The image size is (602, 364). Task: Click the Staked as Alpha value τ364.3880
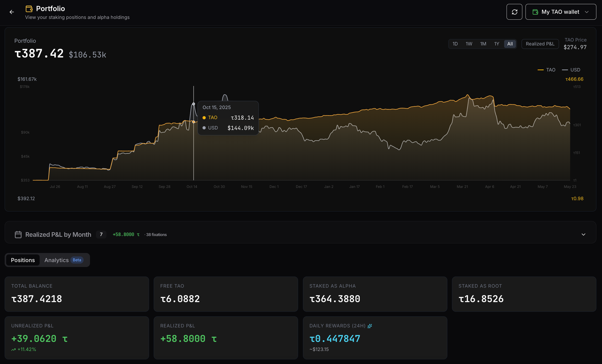[x=335, y=299]
